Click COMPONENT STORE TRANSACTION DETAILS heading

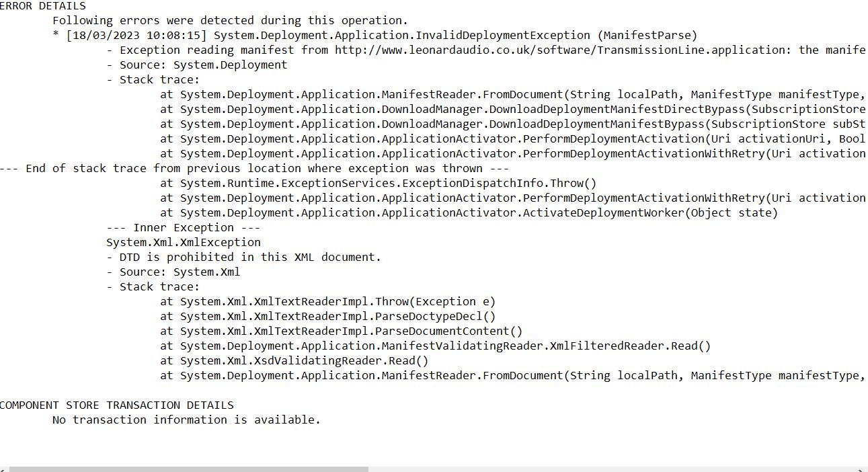pyautogui.click(x=117, y=405)
